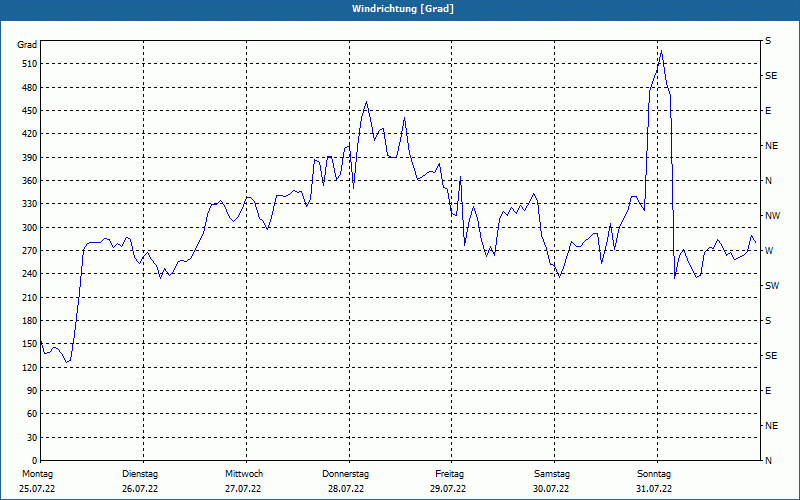Select the y-axis value "60"
Screen dimensions: 800x500
pyautogui.click(x=32, y=414)
